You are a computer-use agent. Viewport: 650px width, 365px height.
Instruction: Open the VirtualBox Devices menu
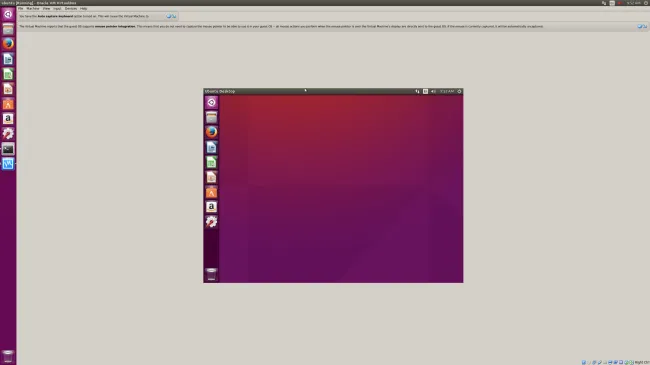[71, 8]
